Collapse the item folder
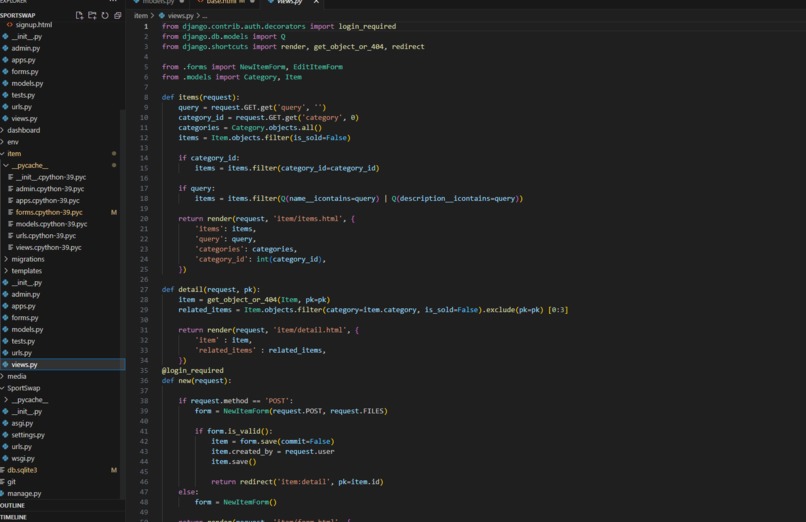This screenshot has height=522, width=806. (x=14, y=154)
